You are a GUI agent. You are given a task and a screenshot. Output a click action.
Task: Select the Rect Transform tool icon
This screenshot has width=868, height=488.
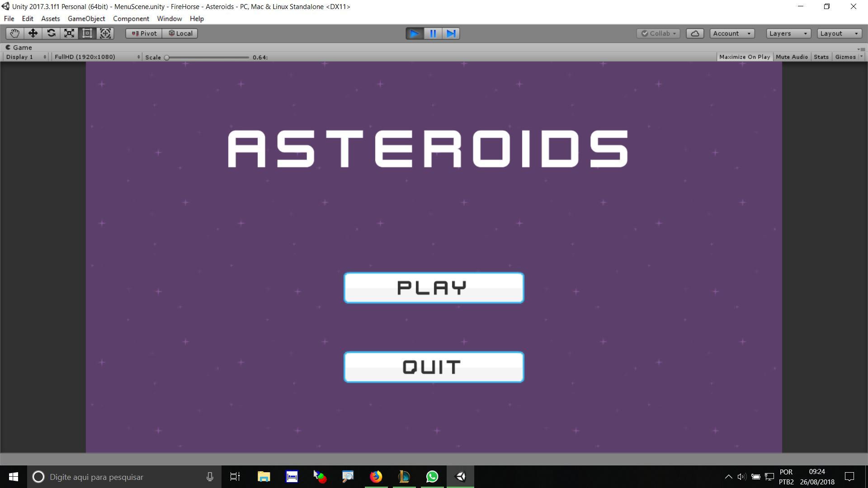[87, 33]
